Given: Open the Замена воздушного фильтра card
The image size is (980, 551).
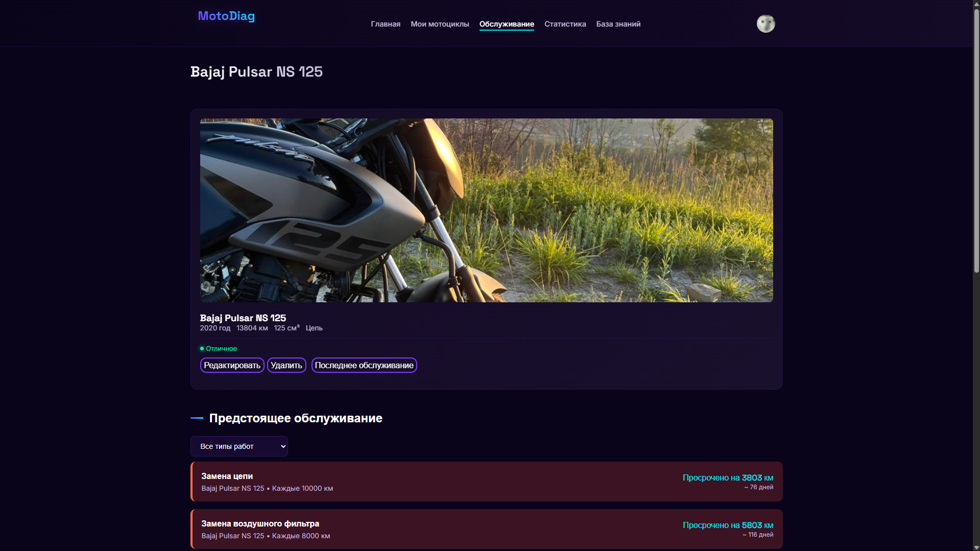Looking at the screenshot, I should click(x=487, y=529).
